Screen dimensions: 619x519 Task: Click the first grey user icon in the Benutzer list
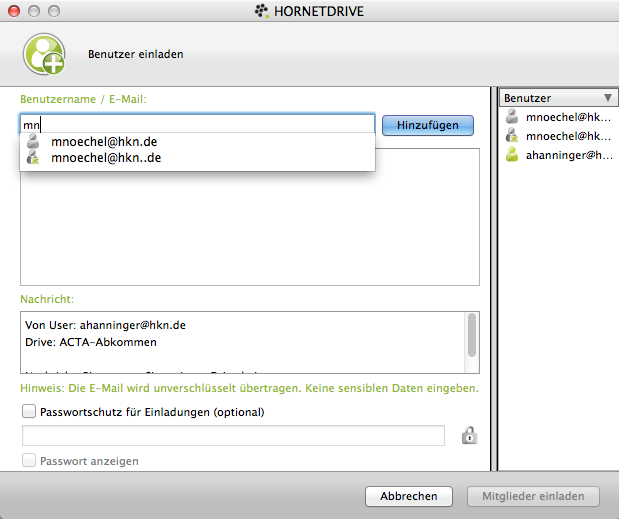(x=512, y=117)
